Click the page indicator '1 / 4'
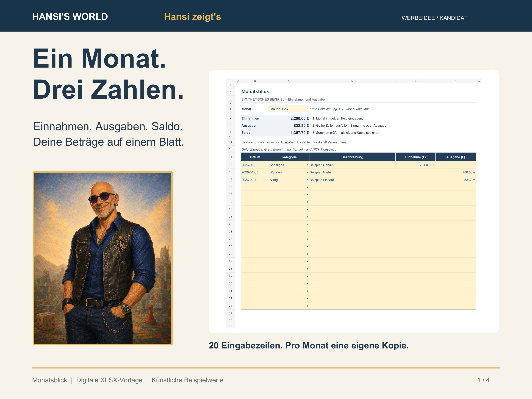The width and height of the screenshot is (532, 399). click(x=483, y=380)
